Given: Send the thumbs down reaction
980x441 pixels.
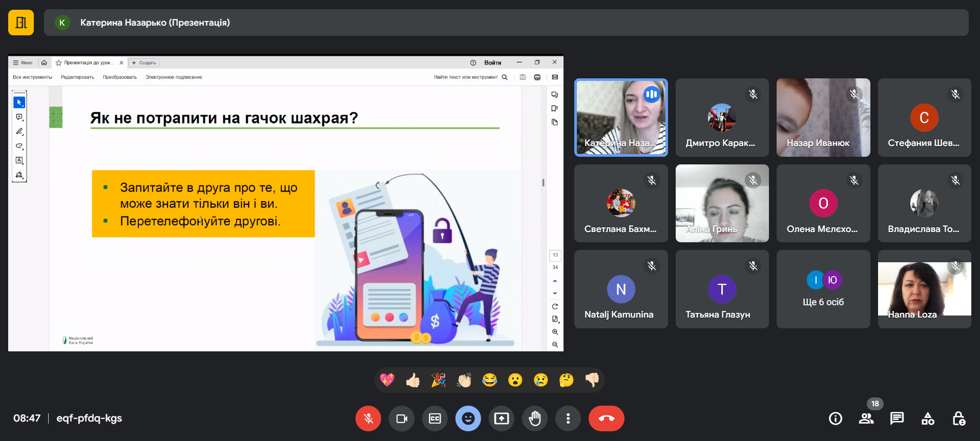Looking at the screenshot, I should [592, 380].
